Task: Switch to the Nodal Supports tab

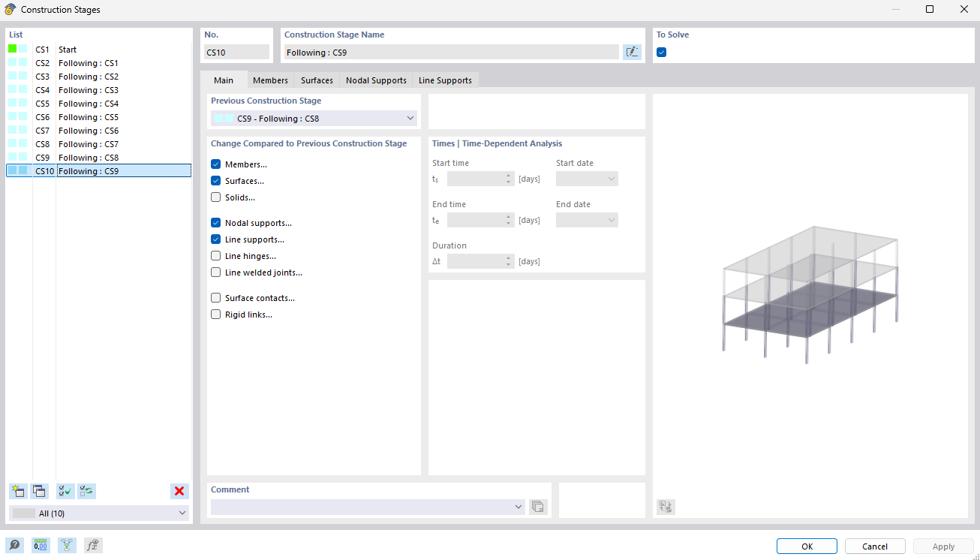Action: 375,80
